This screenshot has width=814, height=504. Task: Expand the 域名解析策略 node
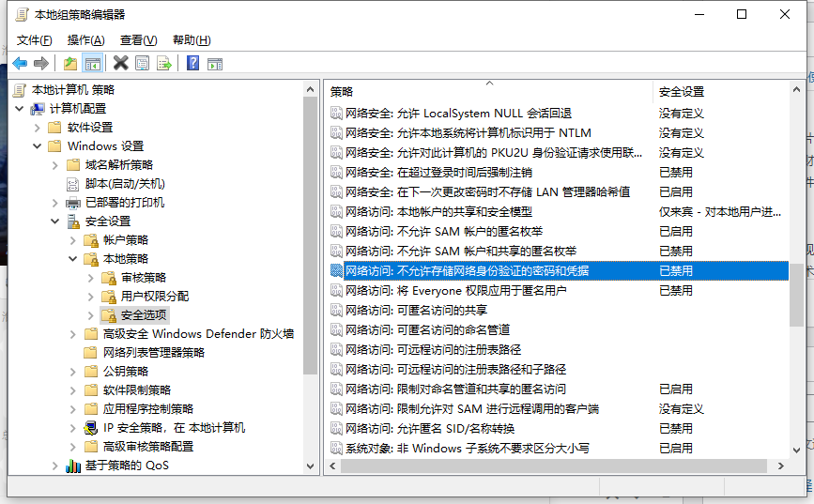click(x=55, y=165)
